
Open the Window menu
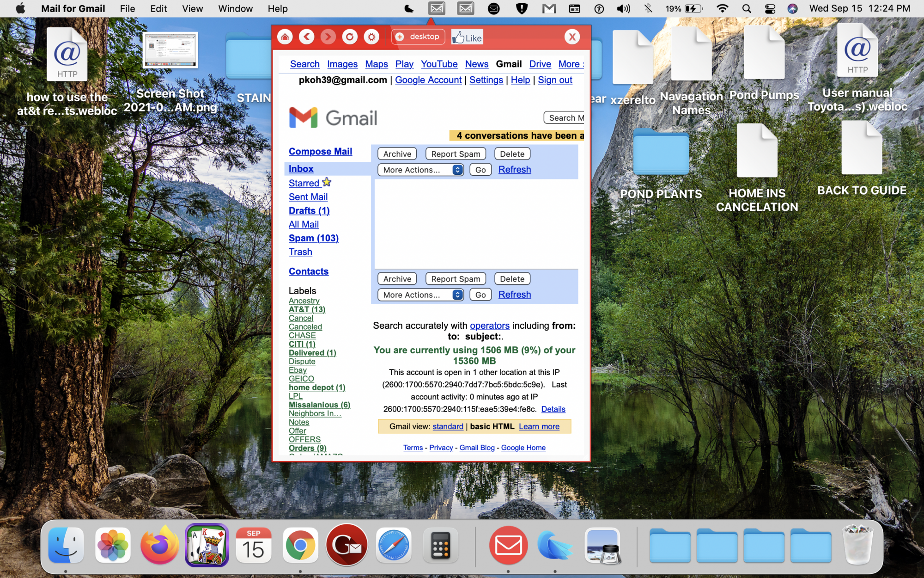click(x=235, y=8)
